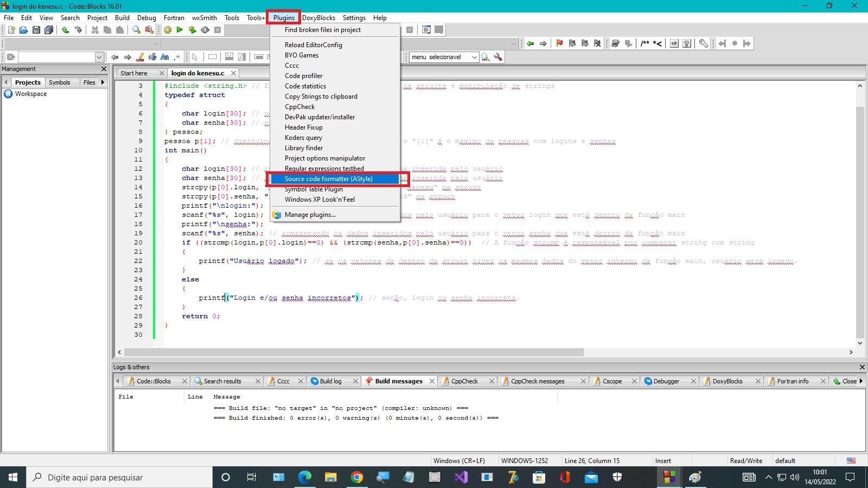The width and height of the screenshot is (868, 488).
Task: Save all files with the multi-disk icon
Action: pyautogui.click(x=49, y=30)
